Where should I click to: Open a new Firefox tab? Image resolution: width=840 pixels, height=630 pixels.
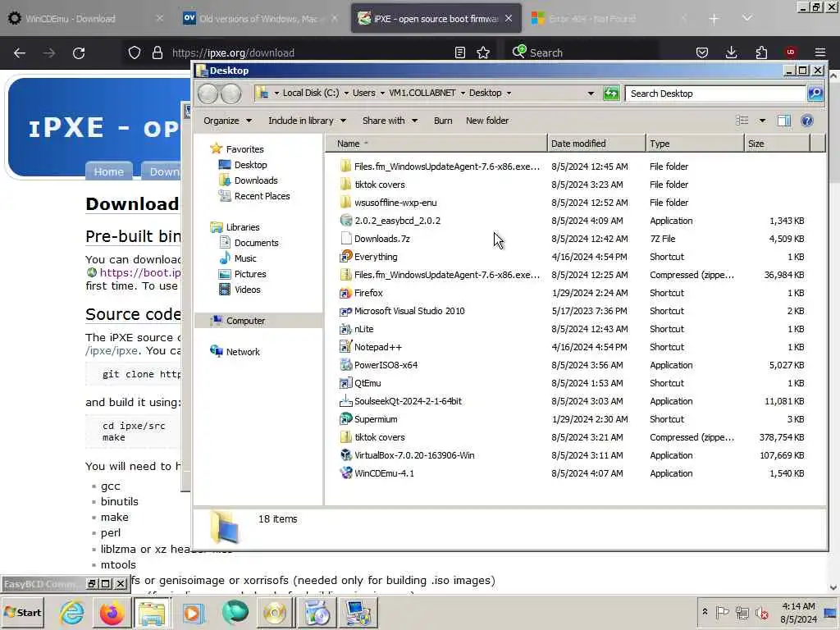(714, 19)
